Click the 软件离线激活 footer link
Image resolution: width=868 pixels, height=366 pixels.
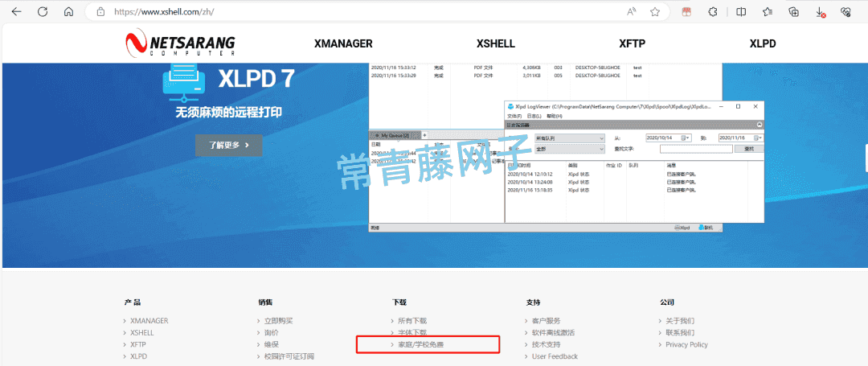tap(553, 333)
